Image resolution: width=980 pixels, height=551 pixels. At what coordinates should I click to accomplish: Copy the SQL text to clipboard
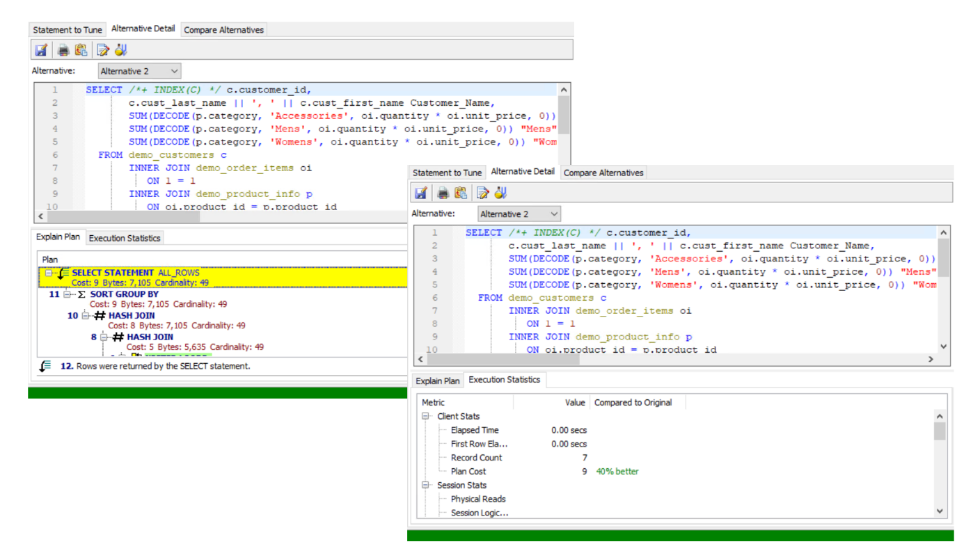461,193
